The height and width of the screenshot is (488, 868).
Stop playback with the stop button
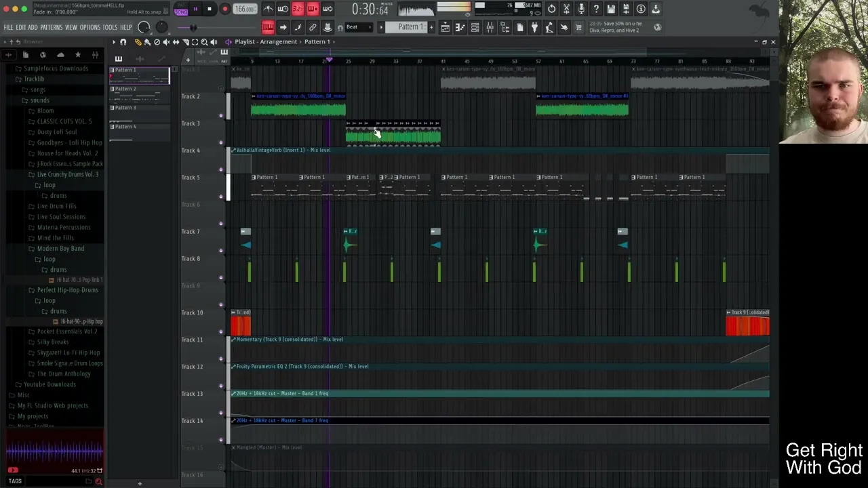point(210,9)
